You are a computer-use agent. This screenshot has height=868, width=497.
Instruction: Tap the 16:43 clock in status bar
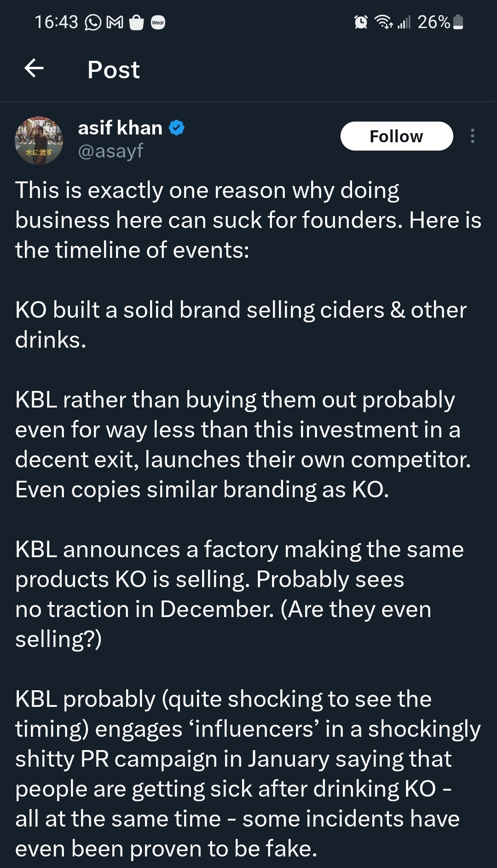[56, 22]
